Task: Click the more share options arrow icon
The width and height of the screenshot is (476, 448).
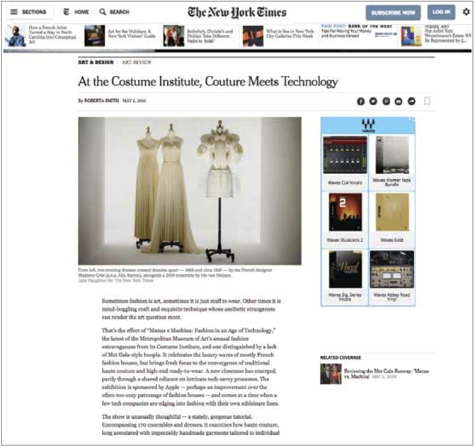Action: coord(411,102)
